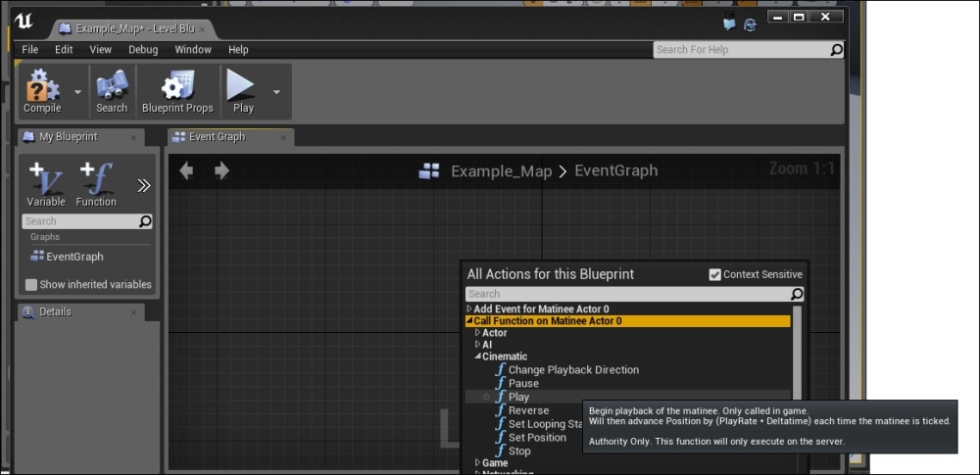This screenshot has height=475, width=980.
Task: Open the File menu
Action: pos(30,49)
